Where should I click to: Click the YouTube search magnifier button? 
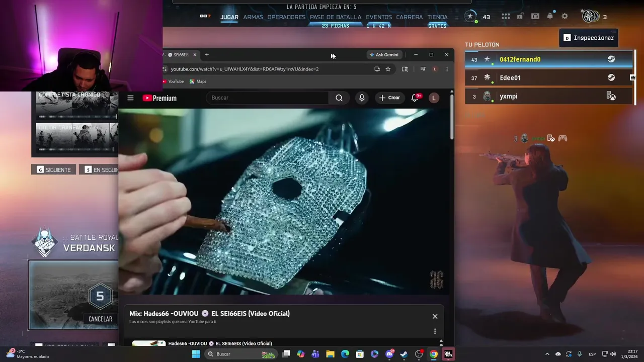(x=339, y=98)
